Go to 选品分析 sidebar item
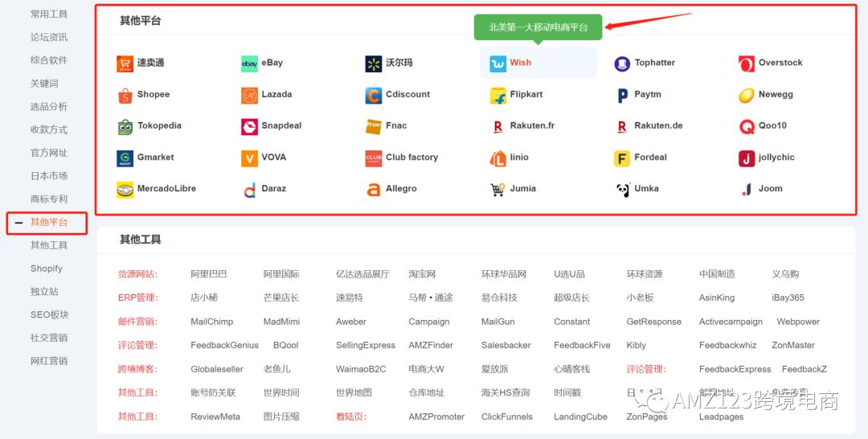The width and height of the screenshot is (868, 439). (x=49, y=106)
